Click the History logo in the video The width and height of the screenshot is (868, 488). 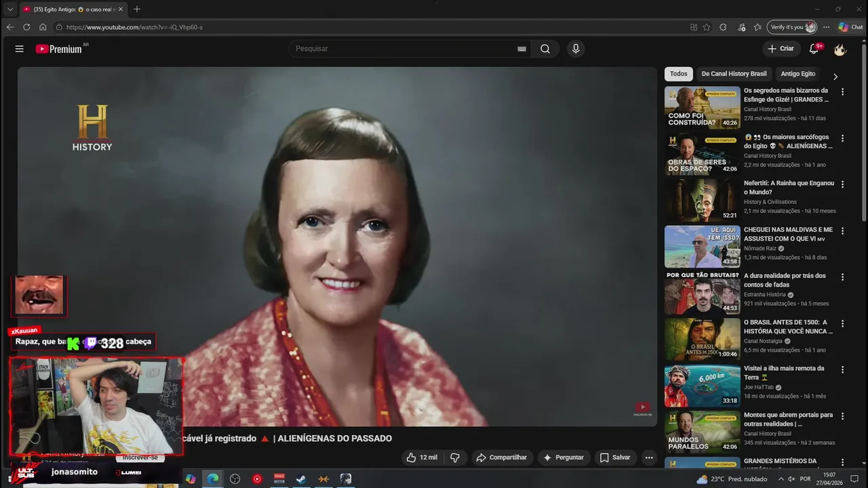(92, 127)
